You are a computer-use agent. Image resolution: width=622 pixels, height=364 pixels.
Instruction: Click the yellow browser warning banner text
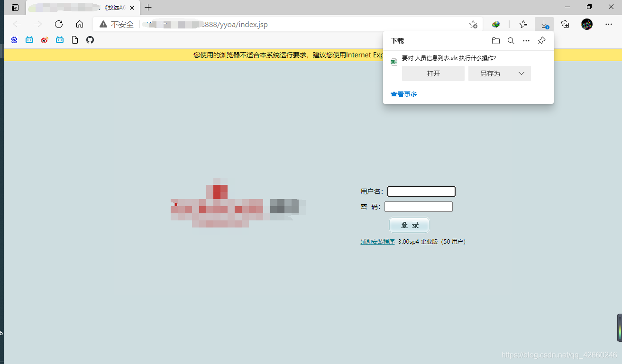pos(289,55)
